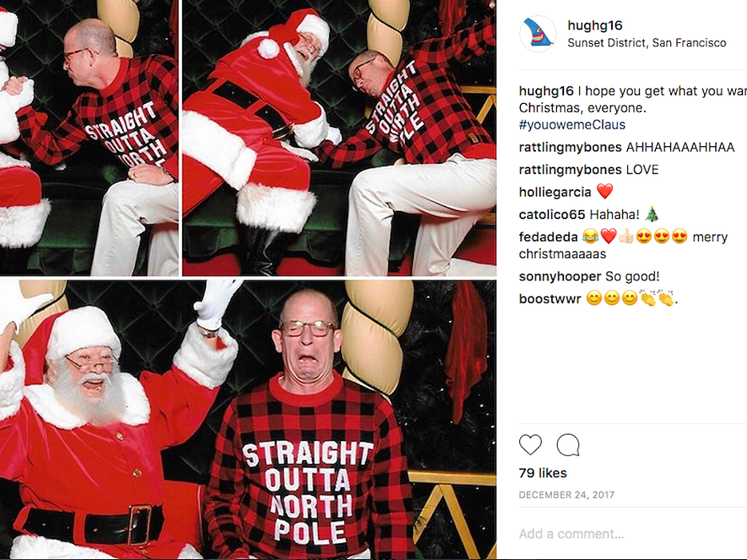Visit catolico65 commenter profile
The height and width of the screenshot is (560, 747).
pyautogui.click(x=552, y=214)
